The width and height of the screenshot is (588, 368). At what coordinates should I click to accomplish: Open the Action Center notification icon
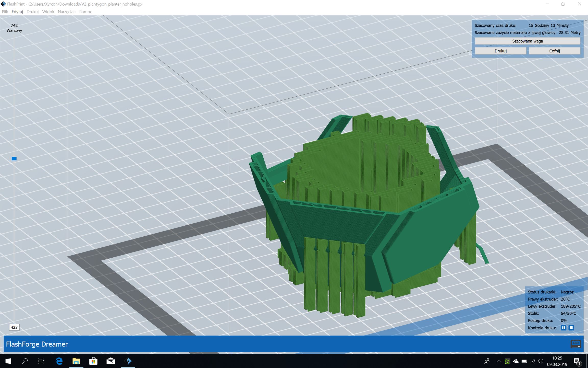click(x=578, y=361)
